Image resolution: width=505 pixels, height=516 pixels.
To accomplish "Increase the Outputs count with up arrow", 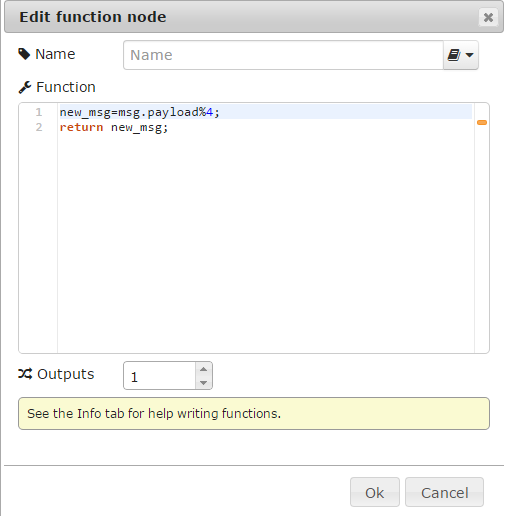I will [x=204, y=369].
